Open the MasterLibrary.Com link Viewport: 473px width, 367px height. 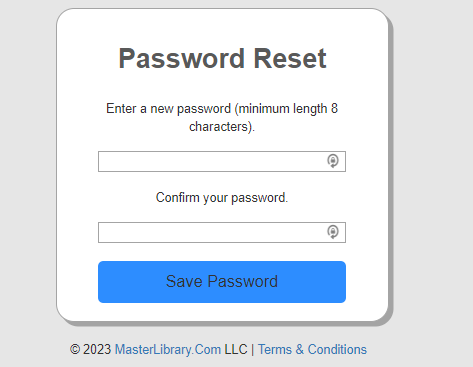[x=168, y=349]
